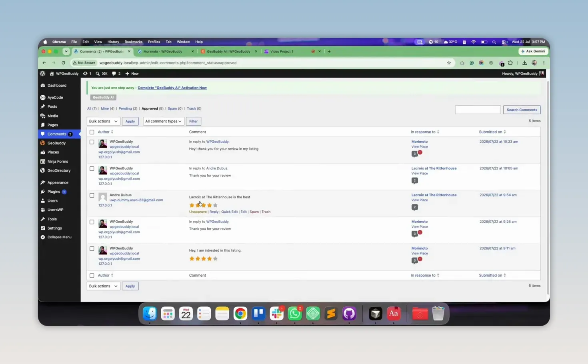Open Pages from the sidebar

tap(53, 125)
